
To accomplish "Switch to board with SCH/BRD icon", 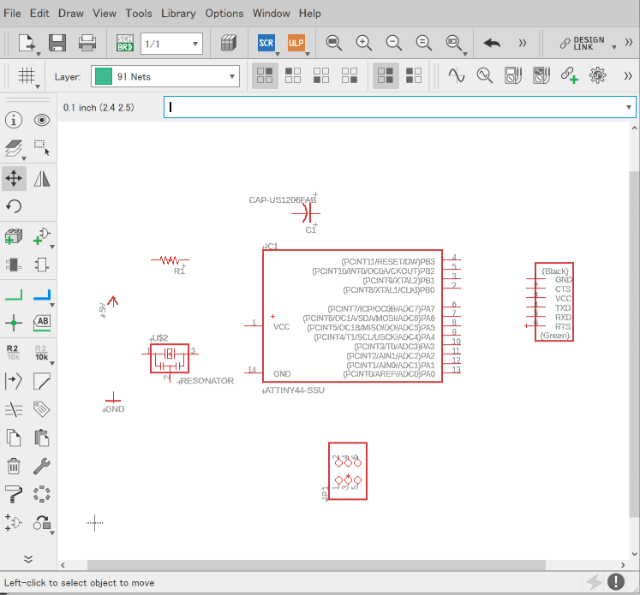I will coord(125,43).
